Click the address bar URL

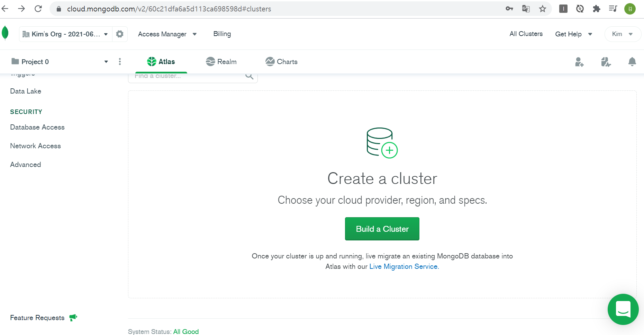pyautogui.click(x=169, y=9)
